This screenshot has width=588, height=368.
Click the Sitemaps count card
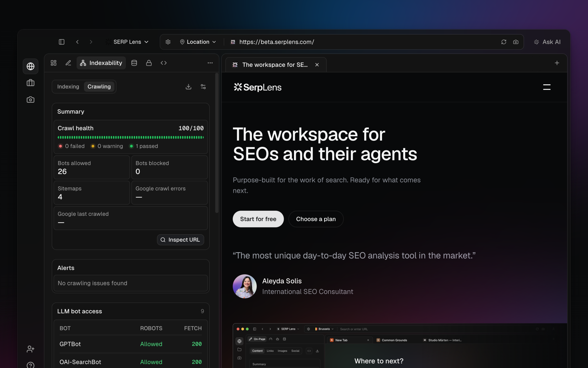[x=92, y=193]
